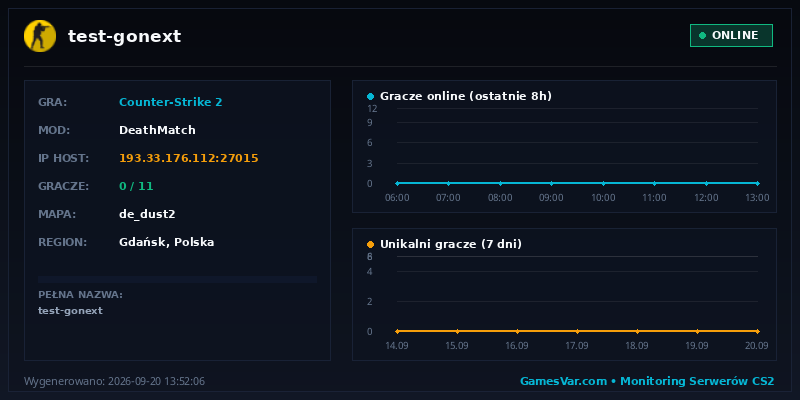Click the Unikalni gracze (7 dni) chart title
Screen dimensions: 800x400
pyautogui.click(x=451, y=244)
